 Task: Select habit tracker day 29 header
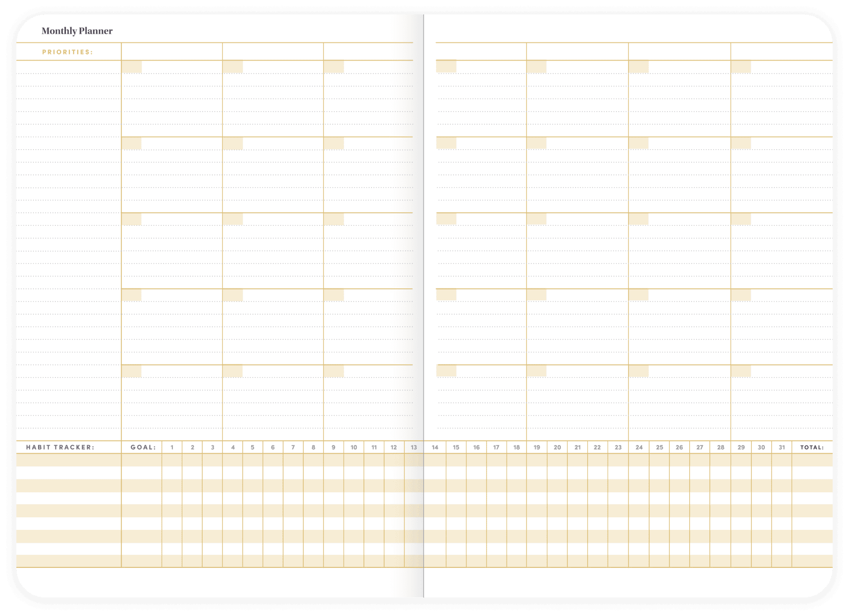click(x=741, y=447)
